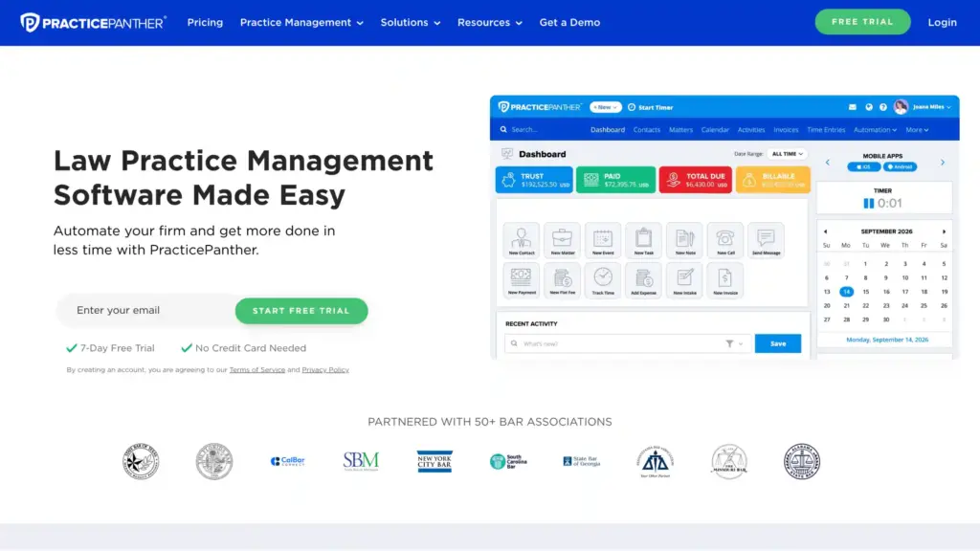
Task: Click the red TOTAL DUE tile
Action: (695, 180)
